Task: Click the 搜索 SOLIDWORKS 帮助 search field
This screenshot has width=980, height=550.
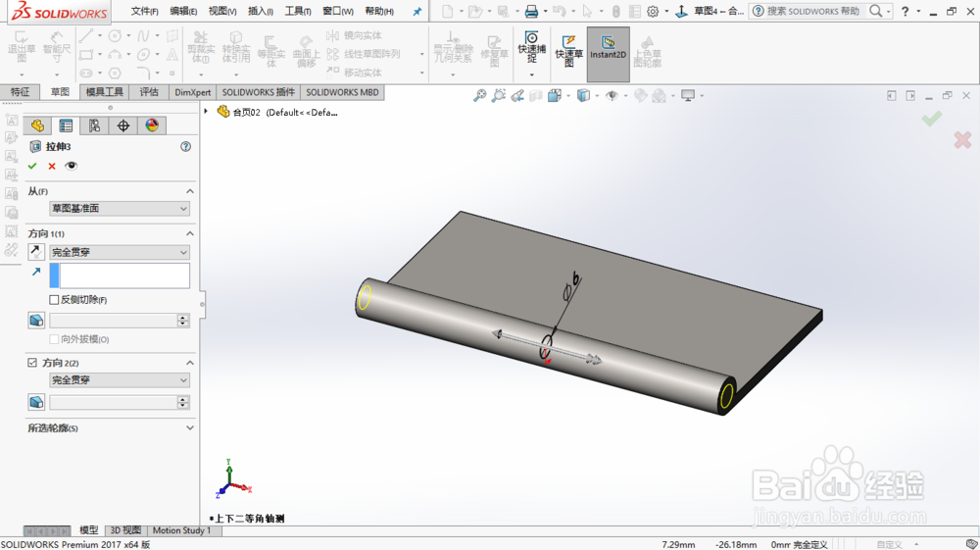Action: click(x=813, y=11)
